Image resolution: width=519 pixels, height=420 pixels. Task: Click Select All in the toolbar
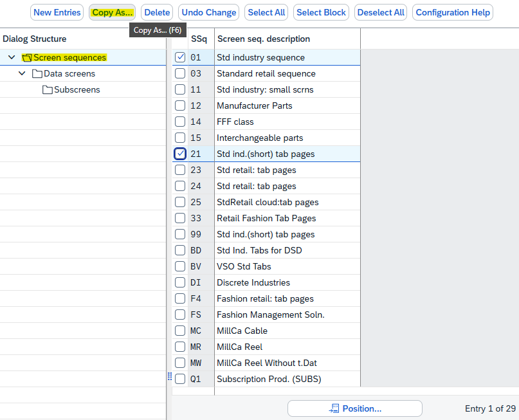click(266, 12)
